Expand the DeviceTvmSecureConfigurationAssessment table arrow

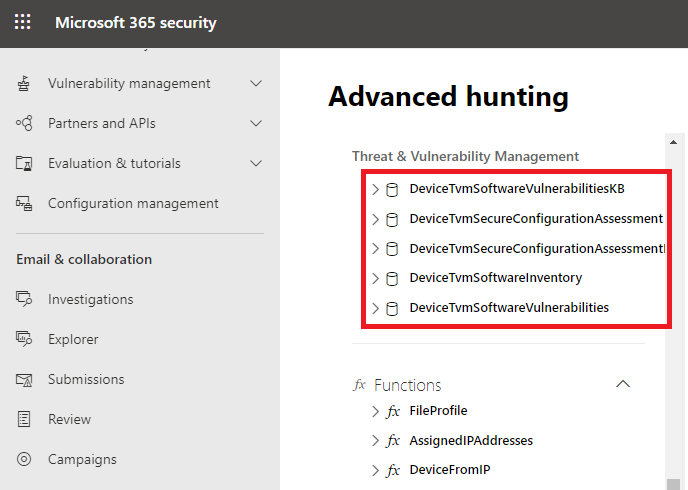point(375,219)
